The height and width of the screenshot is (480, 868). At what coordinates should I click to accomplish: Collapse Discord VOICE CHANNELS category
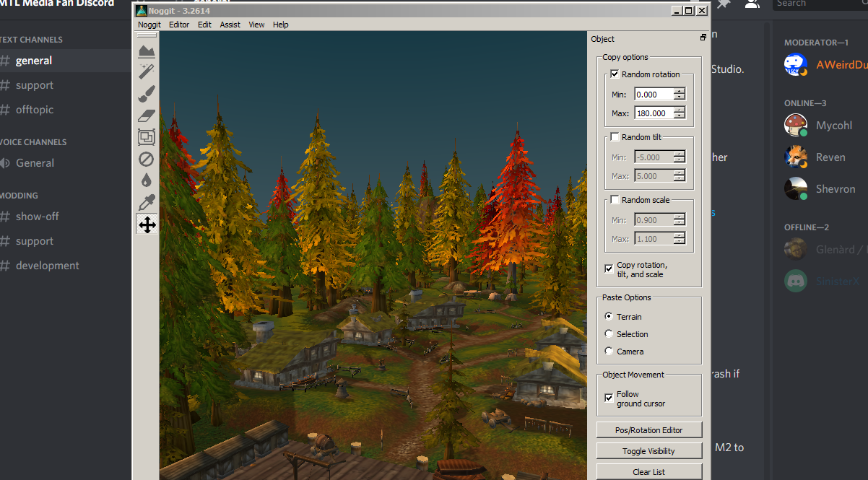(33, 142)
